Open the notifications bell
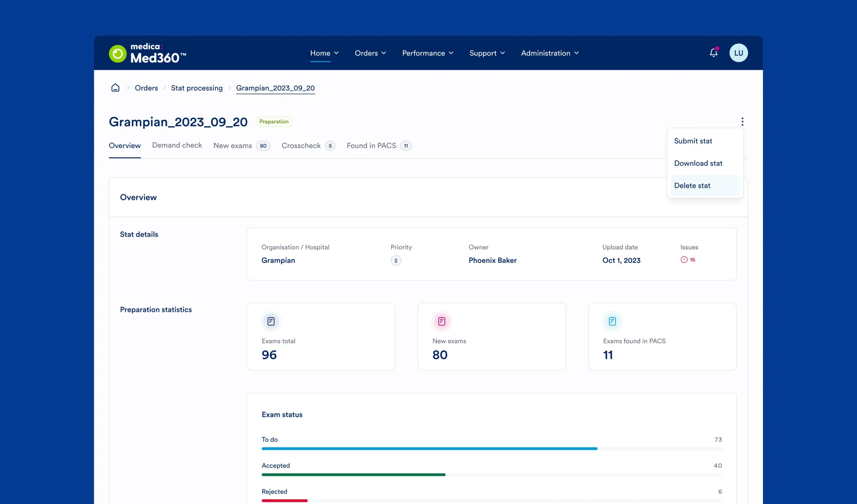This screenshot has width=857, height=504. coord(714,52)
